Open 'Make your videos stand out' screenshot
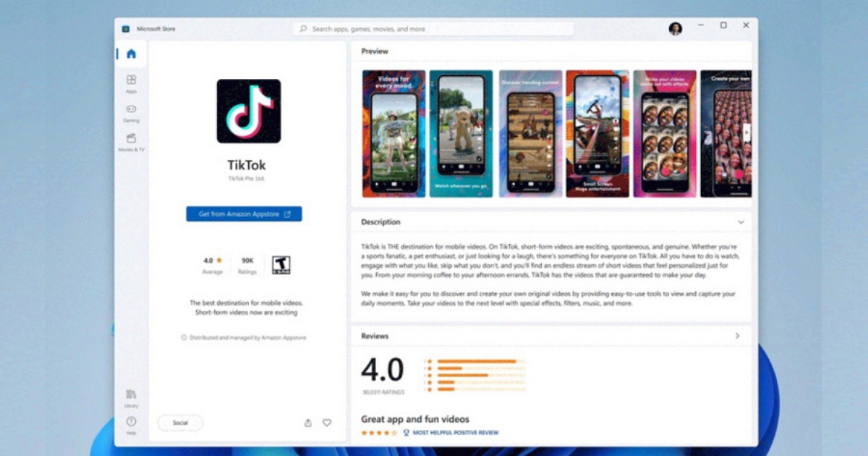The image size is (868, 456). [665, 133]
